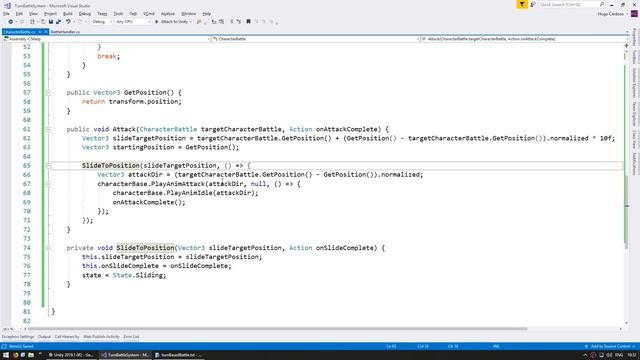Screen dimensions: 640x360
Task: Open the Call Hierarchy panel tab
Action: 67,337
